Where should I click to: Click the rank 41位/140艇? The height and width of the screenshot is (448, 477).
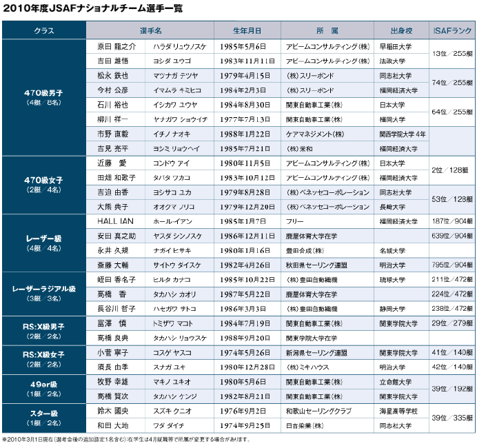coord(452,352)
